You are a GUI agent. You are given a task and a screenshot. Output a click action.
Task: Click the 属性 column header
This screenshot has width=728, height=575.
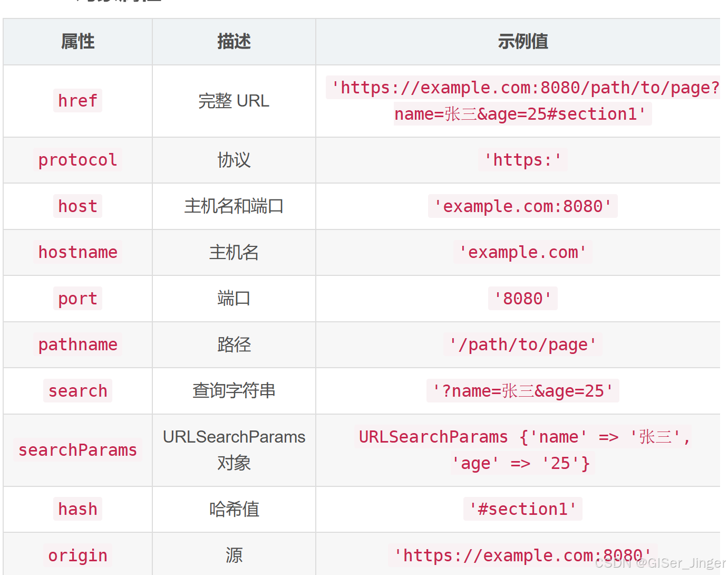click(77, 42)
